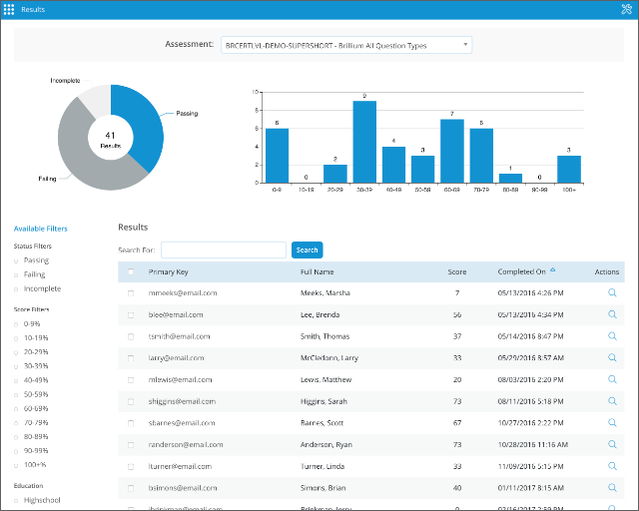Click the 0-9 bar in chart
639x511 pixels.
tap(277, 156)
